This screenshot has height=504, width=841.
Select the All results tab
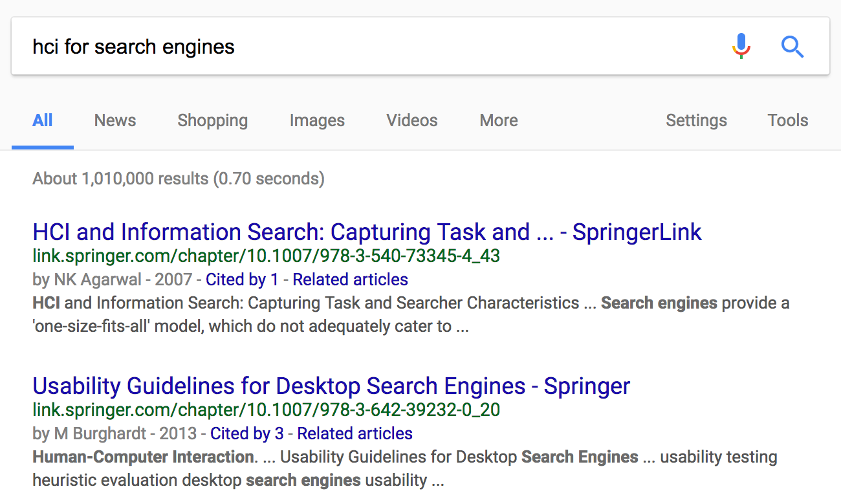pos(43,120)
